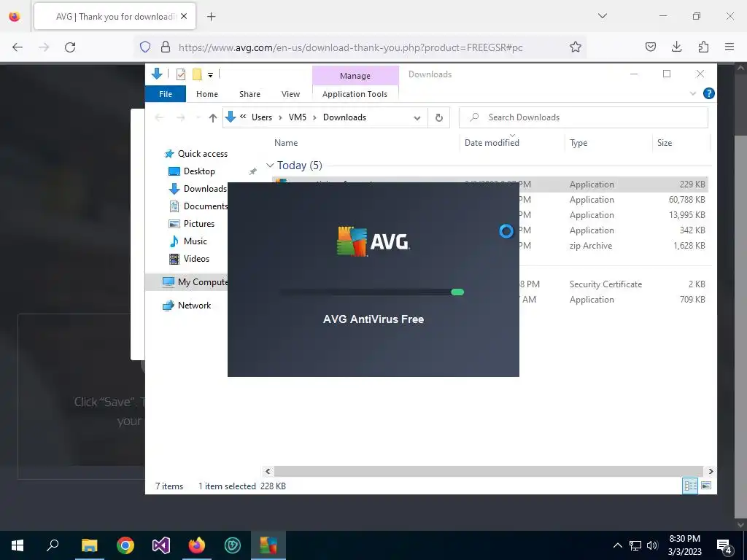Reload the AVG page in Firefox

coord(70,47)
